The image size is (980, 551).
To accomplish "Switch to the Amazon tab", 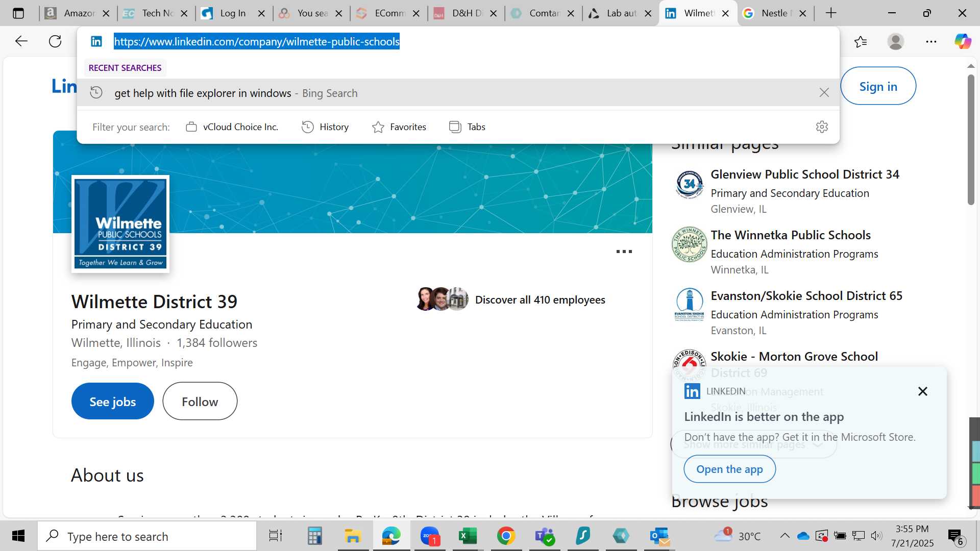I will pos(78,13).
